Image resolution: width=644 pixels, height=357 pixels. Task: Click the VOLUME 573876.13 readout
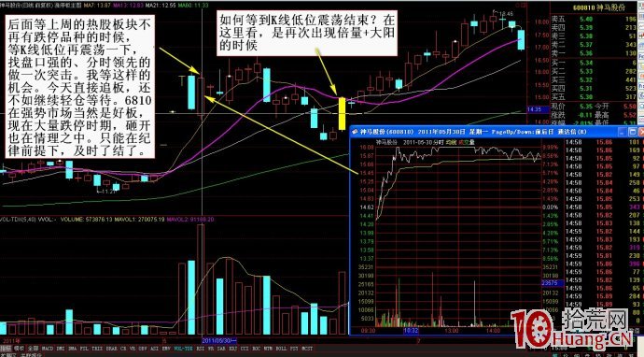[86, 220]
